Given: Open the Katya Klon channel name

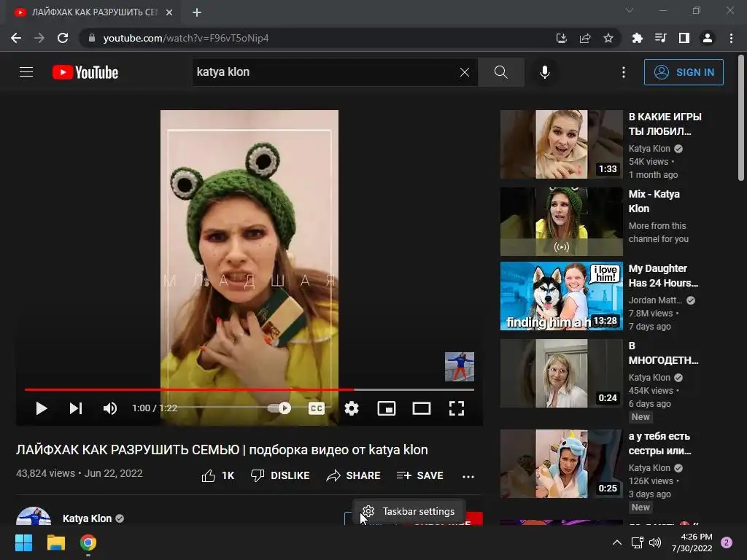Looking at the screenshot, I should click(x=88, y=518).
